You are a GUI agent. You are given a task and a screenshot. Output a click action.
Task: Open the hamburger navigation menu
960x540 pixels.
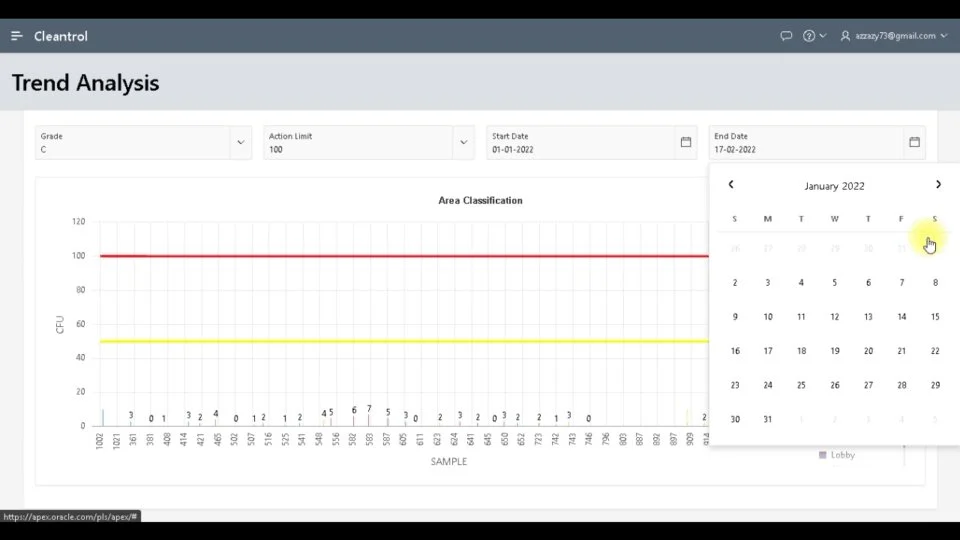16,36
